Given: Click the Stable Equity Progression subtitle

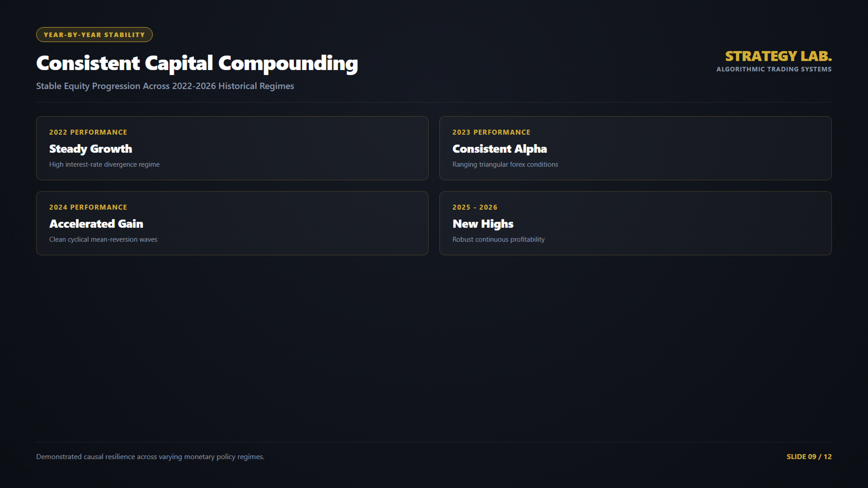Looking at the screenshot, I should 165,86.
